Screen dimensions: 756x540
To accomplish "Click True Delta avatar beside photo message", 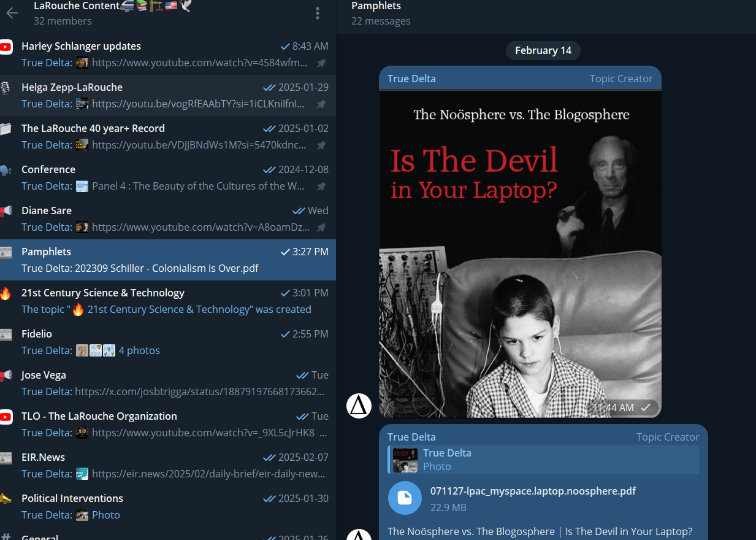I will pyautogui.click(x=359, y=406).
